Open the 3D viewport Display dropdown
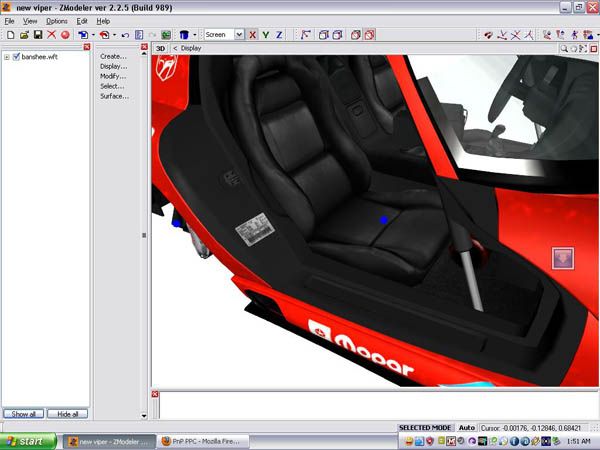The height and width of the screenshot is (450, 600). point(186,48)
